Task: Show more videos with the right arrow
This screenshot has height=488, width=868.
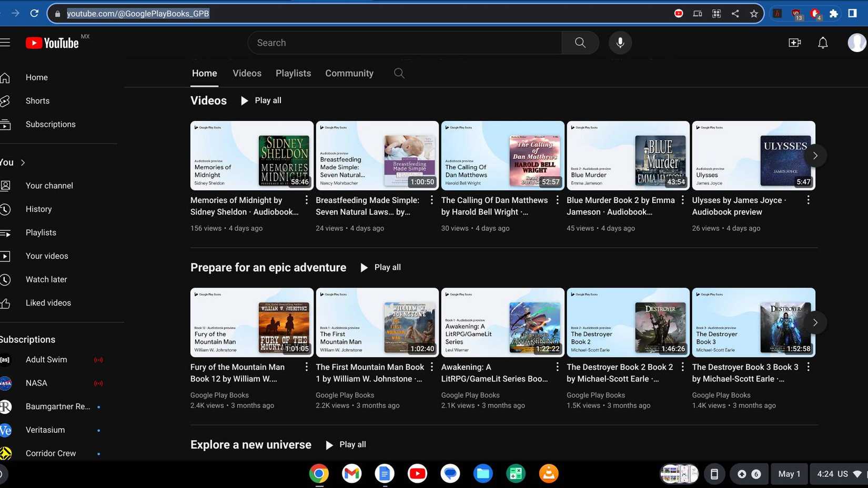Action: pyautogui.click(x=815, y=155)
